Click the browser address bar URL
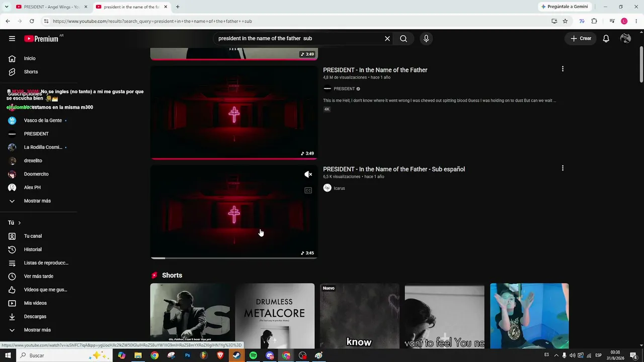Viewport: 644px width, 362px height. click(x=152, y=21)
